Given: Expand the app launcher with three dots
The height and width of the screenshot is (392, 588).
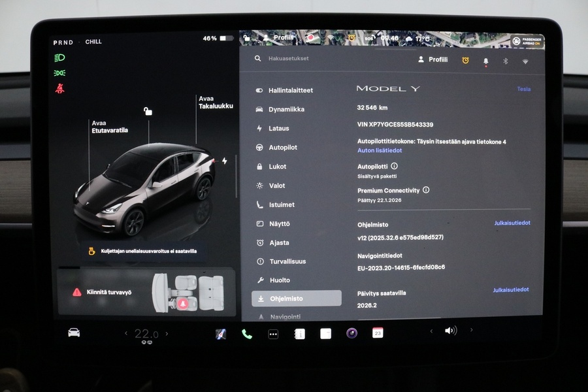Looking at the screenshot, I should [x=273, y=333].
